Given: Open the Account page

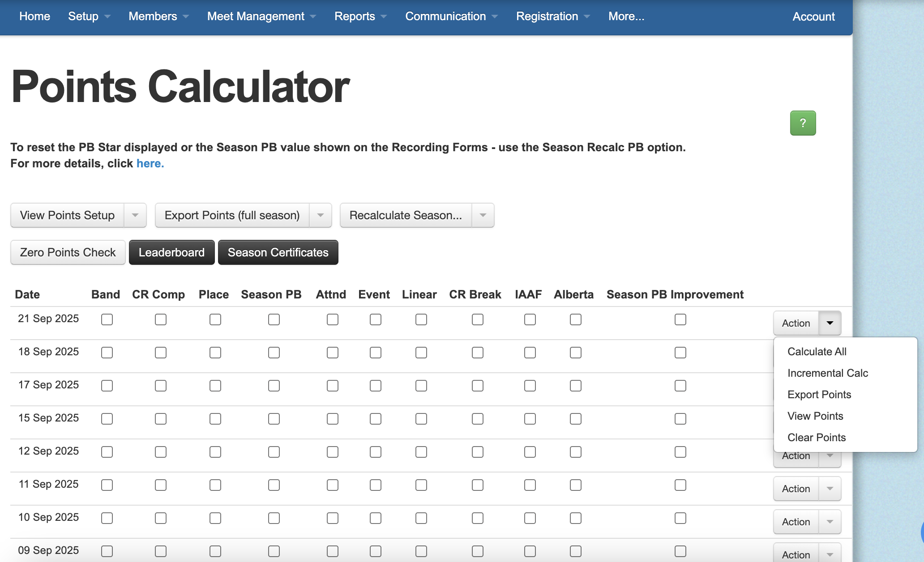Looking at the screenshot, I should pos(813,17).
